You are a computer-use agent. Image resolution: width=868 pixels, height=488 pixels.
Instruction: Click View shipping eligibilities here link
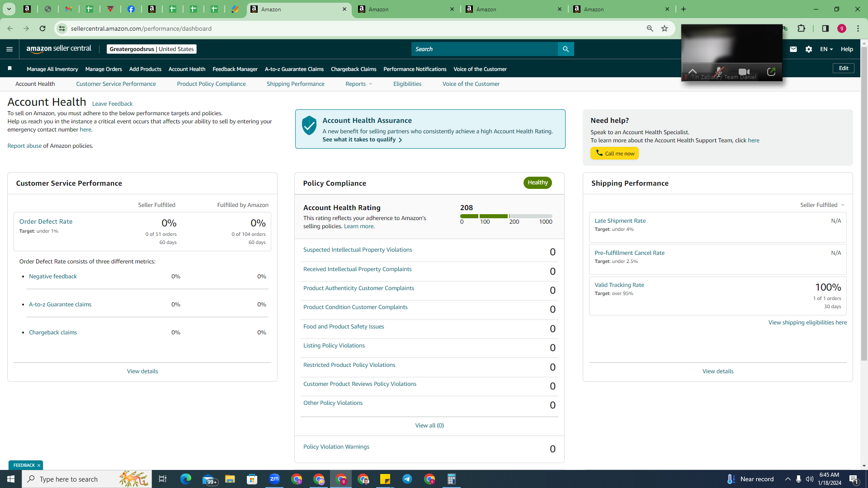click(807, 323)
